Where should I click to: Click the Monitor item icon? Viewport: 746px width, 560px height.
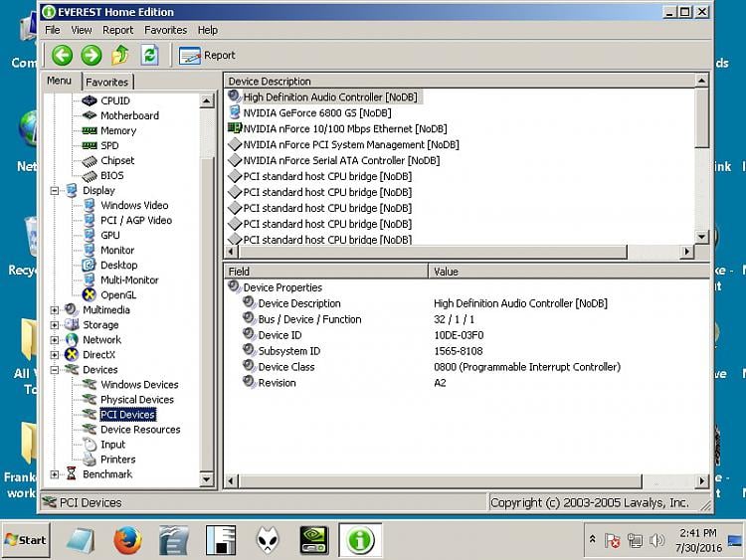(89, 250)
